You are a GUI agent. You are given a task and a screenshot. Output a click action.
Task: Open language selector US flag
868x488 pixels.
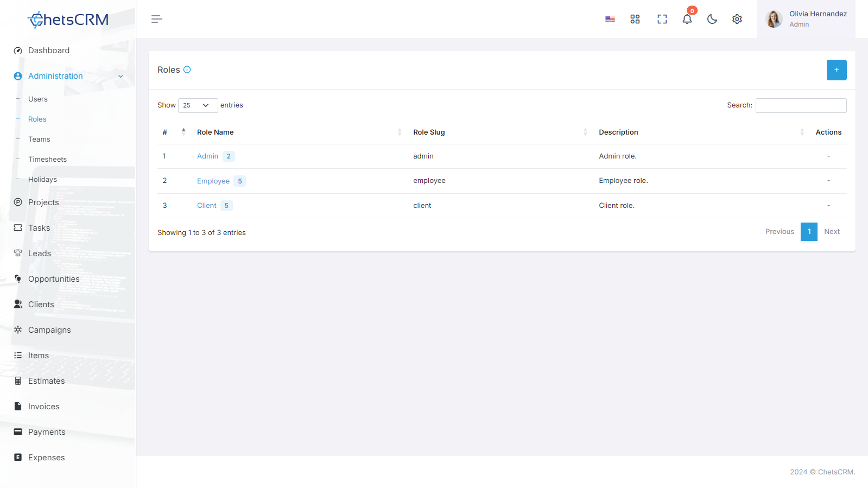(610, 19)
